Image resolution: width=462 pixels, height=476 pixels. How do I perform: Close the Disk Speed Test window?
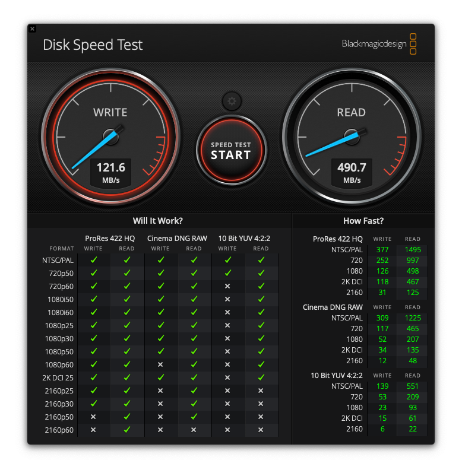click(x=33, y=28)
